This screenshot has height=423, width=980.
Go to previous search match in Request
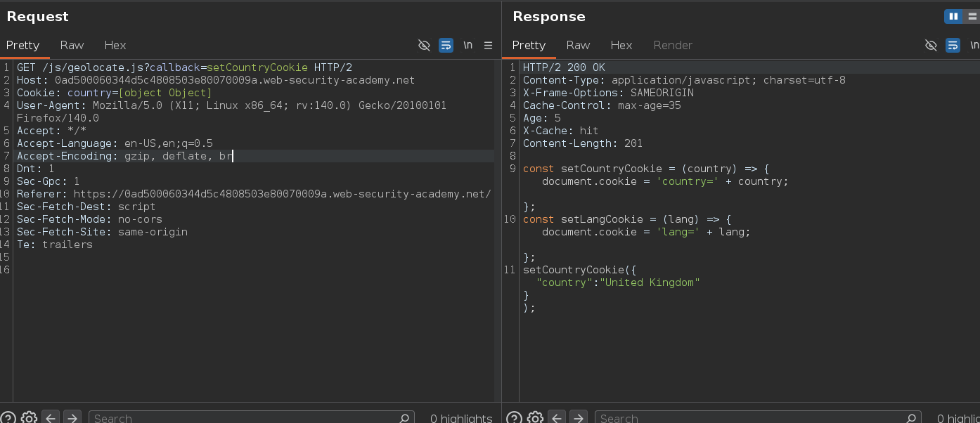(x=51, y=418)
